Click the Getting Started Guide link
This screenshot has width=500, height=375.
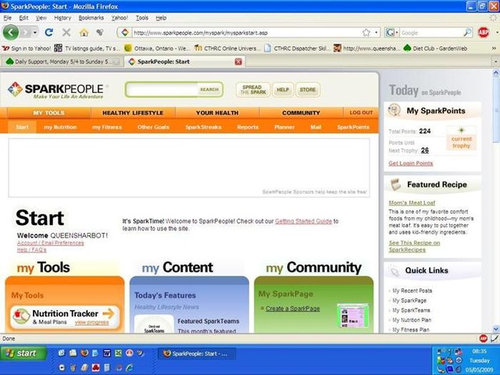(303, 221)
